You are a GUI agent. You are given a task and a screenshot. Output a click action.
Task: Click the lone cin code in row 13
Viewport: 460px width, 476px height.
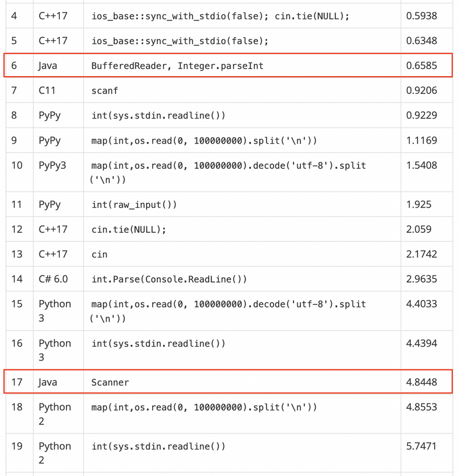point(99,254)
